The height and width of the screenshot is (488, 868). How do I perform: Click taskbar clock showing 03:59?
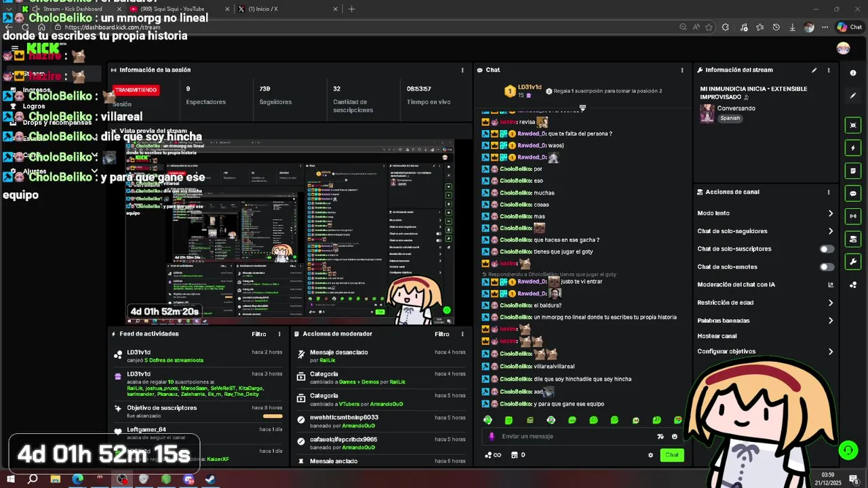pos(828,479)
